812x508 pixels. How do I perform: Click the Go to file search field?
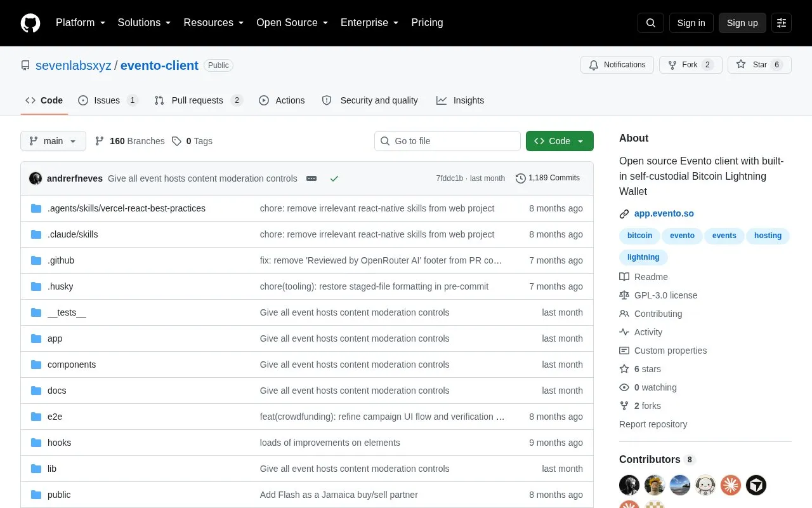point(447,141)
